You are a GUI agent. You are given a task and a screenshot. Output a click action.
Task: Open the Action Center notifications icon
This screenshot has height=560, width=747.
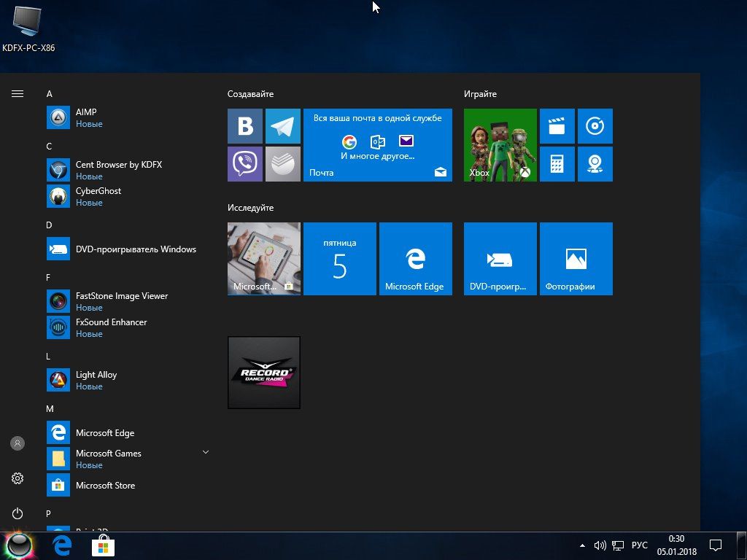716,545
